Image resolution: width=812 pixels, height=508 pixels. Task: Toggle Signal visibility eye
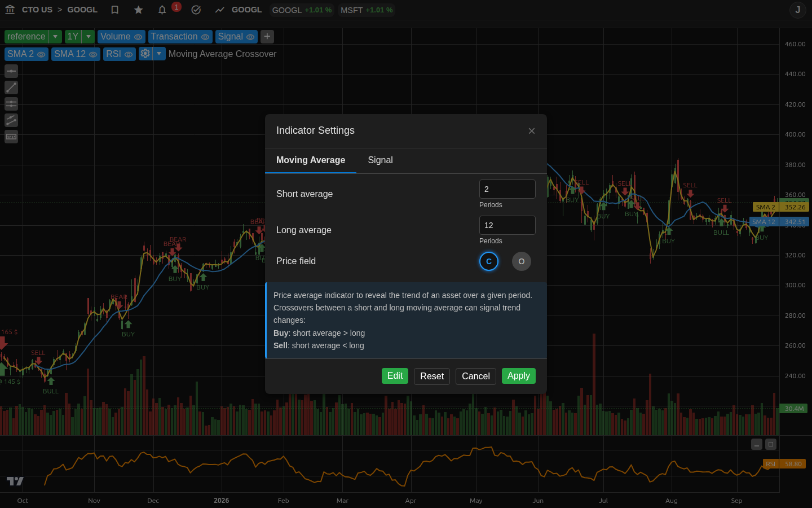pyautogui.click(x=250, y=37)
